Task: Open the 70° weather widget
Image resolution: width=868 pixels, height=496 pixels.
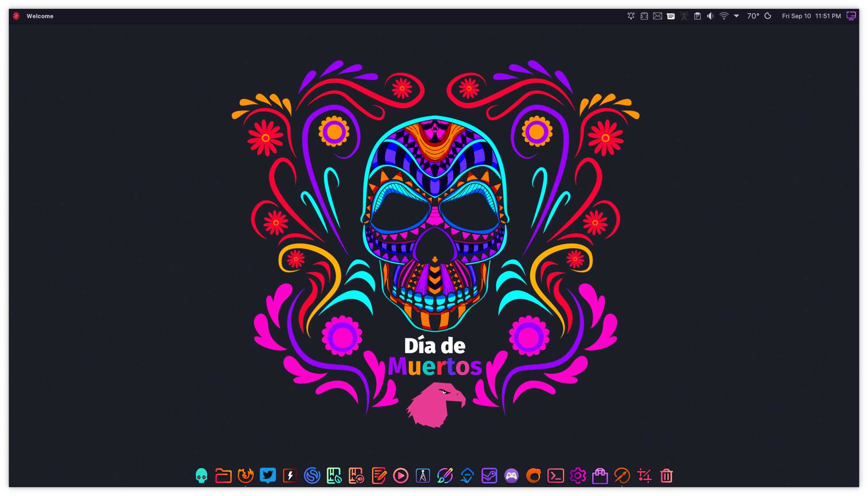Action: pyautogui.click(x=753, y=16)
